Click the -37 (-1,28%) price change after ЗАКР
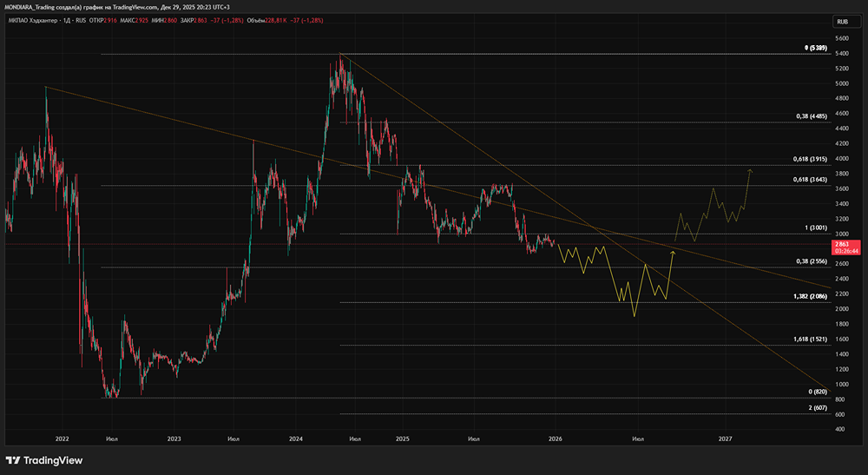868x475 pixels. [227, 21]
